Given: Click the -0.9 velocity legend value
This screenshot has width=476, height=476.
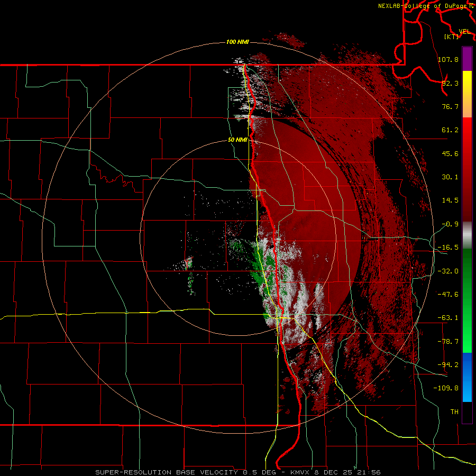Looking at the screenshot, I should pos(450,224).
